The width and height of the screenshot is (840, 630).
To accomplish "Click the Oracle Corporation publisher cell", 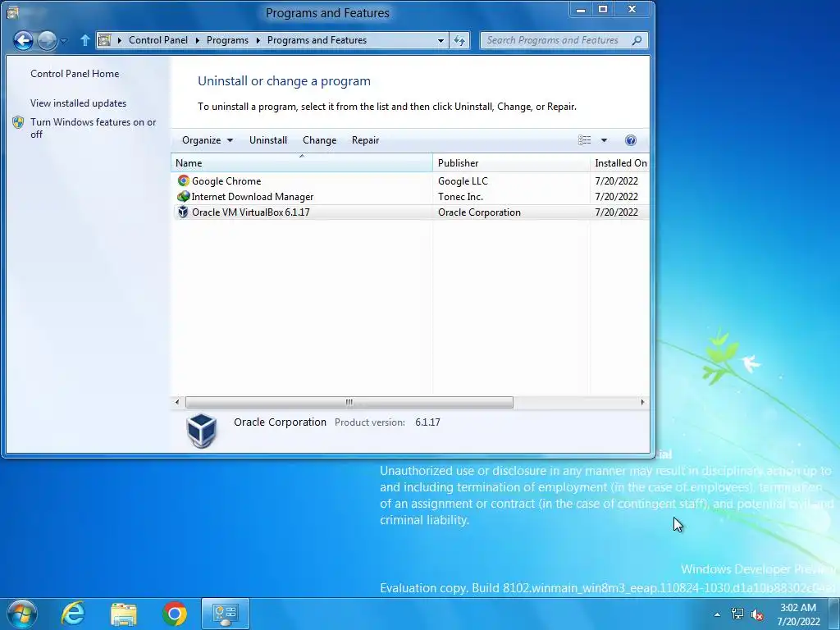I will click(x=479, y=212).
